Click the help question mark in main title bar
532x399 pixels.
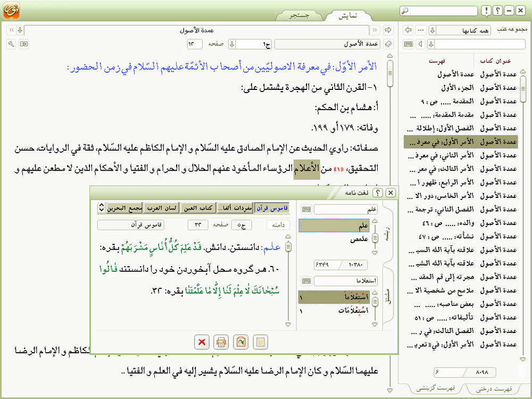point(497,11)
